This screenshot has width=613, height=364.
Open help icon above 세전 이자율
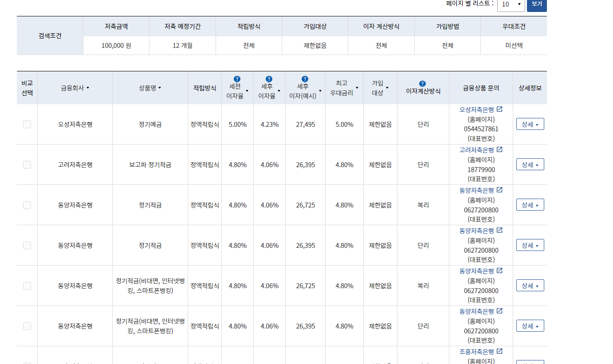click(237, 79)
